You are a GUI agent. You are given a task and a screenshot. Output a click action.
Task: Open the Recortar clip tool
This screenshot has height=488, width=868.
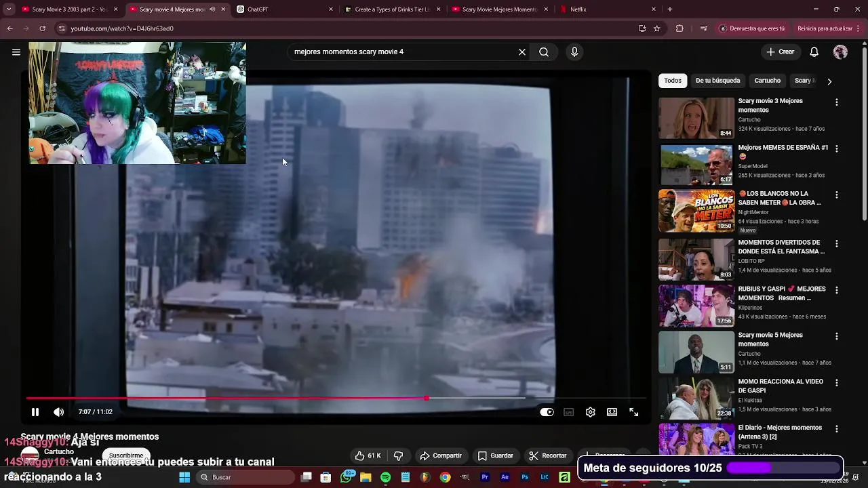(547, 455)
